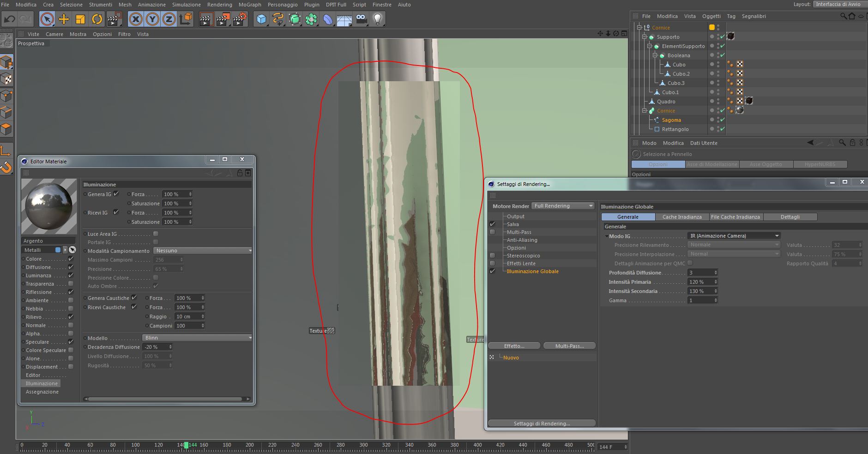868x454 pixels.
Task: Render to Picture Viewer
Action: 223,19
